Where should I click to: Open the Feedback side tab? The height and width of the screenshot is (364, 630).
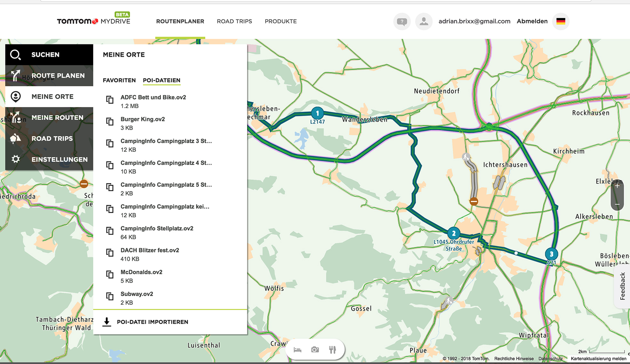pos(622,286)
